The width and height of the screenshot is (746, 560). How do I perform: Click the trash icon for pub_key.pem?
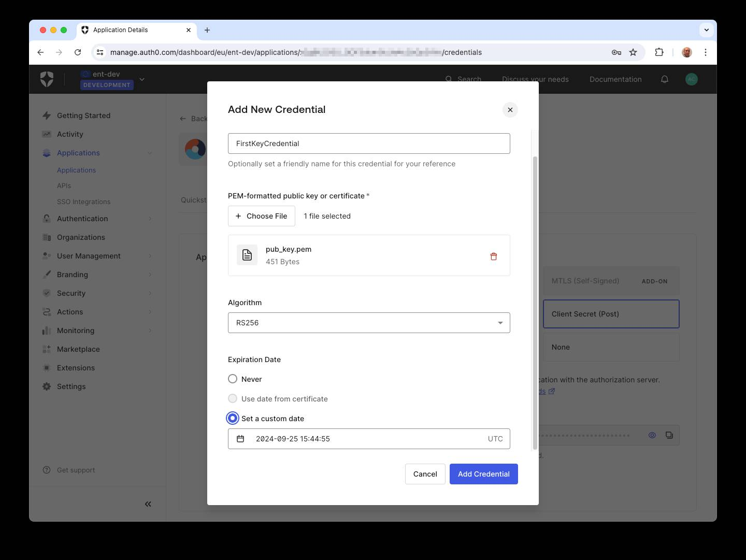(x=494, y=256)
